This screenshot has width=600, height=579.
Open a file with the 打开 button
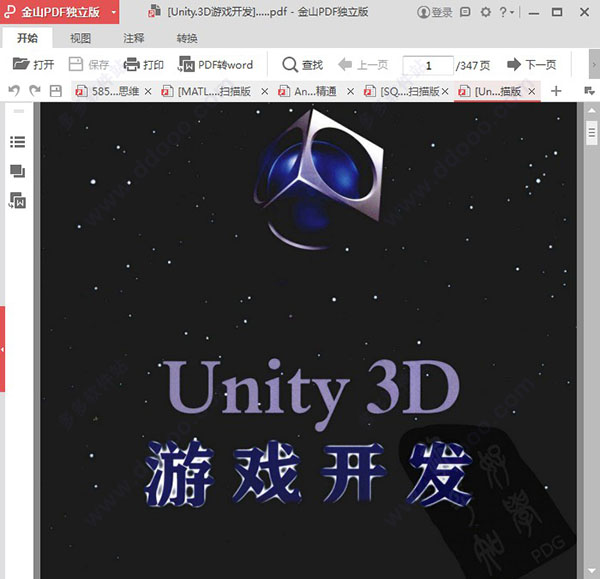33,64
